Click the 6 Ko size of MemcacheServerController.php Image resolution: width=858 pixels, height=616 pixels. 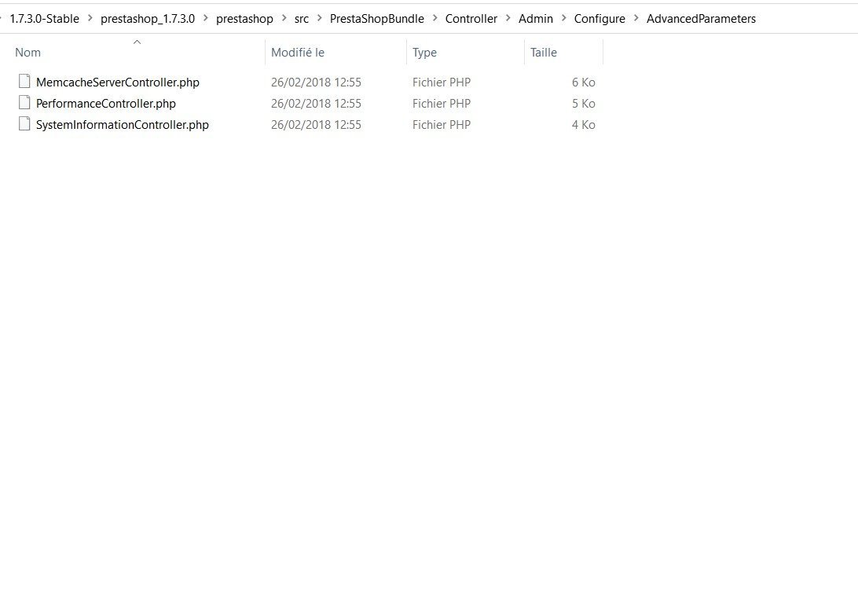click(x=583, y=82)
